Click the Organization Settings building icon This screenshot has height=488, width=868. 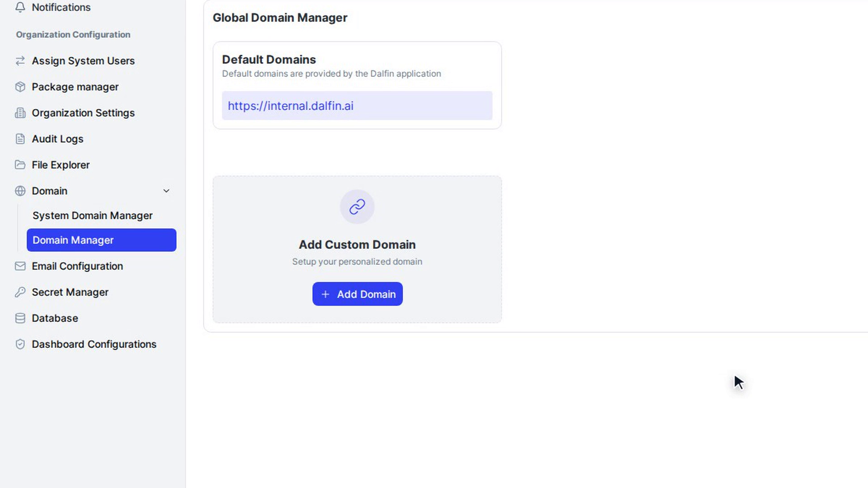(20, 113)
